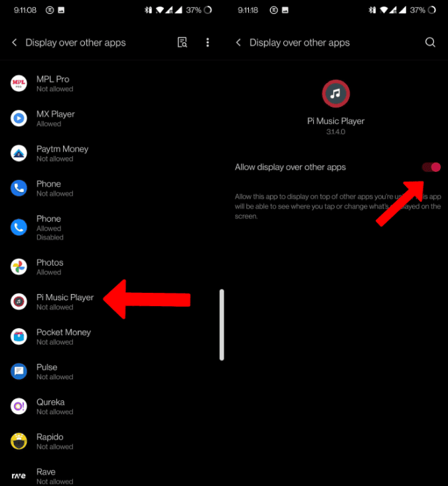The height and width of the screenshot is (486, 448).
Task: Open the search-in-list icon on left screen
Action: tap(182, 42)
